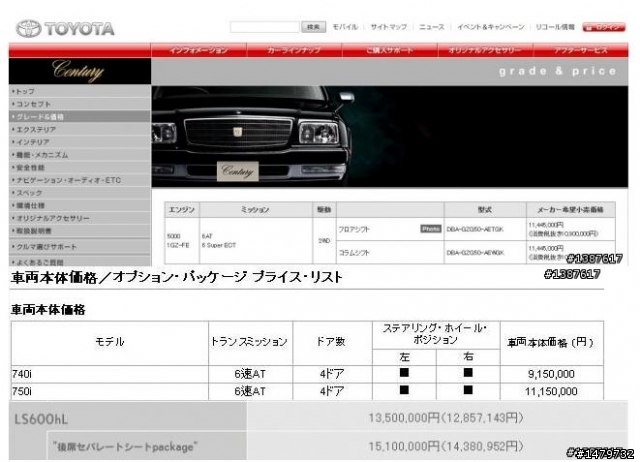Open インテリア in the sidebar menu
This screenshot has width=640, height=462.
pos(80,142)
